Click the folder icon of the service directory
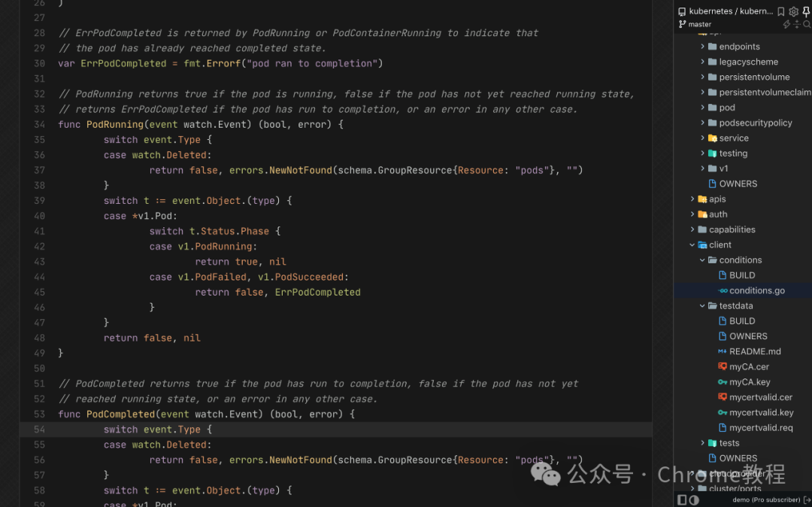The image size is (812, 507). pyautogui.click(x=713, y=138)
